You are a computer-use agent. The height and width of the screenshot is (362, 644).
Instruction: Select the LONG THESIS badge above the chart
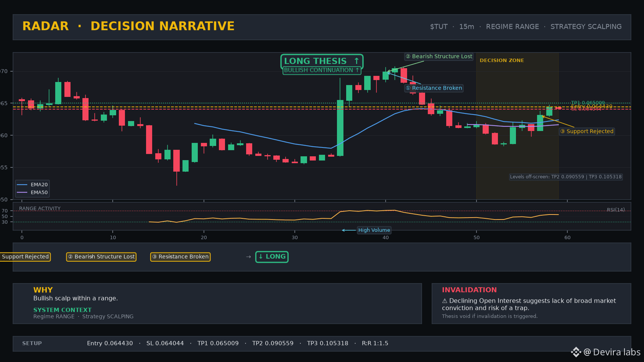click(x=322, y=61)
